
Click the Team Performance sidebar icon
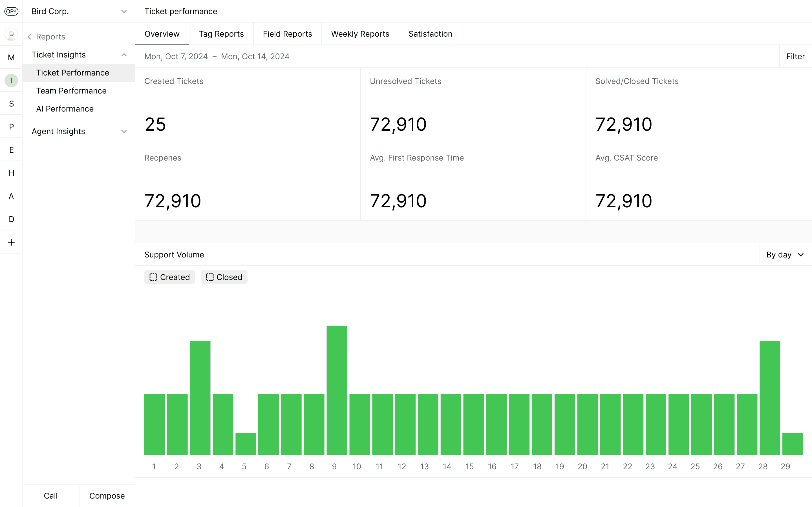pyautogui.click(x=71, y=90)
